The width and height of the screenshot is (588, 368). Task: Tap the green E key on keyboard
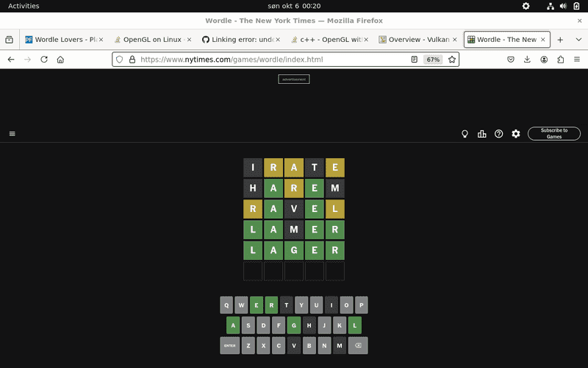click(257, 305)
